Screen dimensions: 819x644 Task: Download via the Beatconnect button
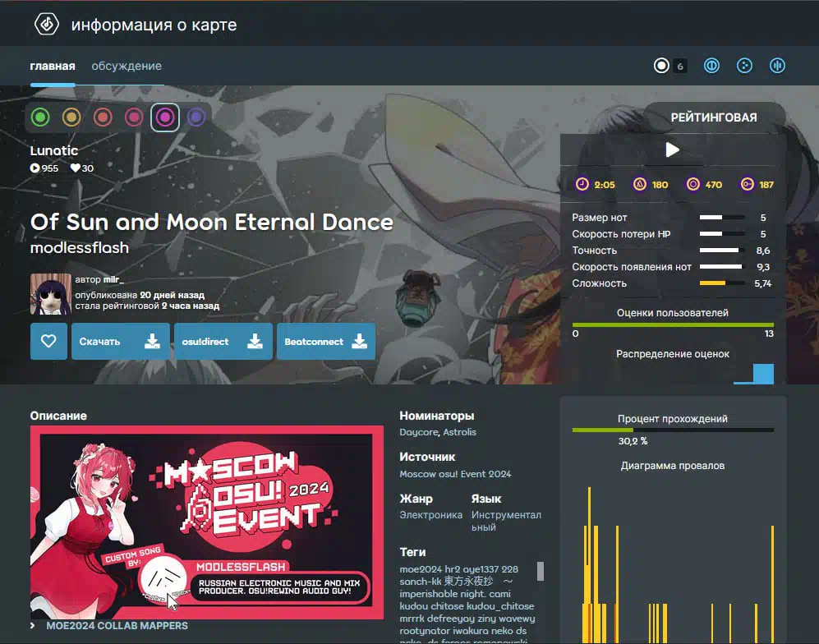(326, 342)
